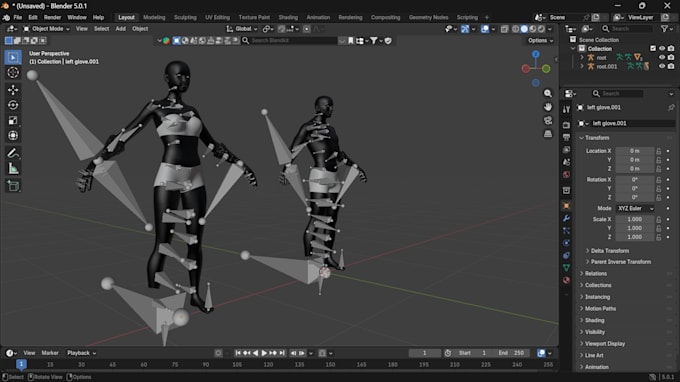This screenshot has width=680, height=382.
Task: Expand the root.001 tree item
Action: click(x=582, y=66)
